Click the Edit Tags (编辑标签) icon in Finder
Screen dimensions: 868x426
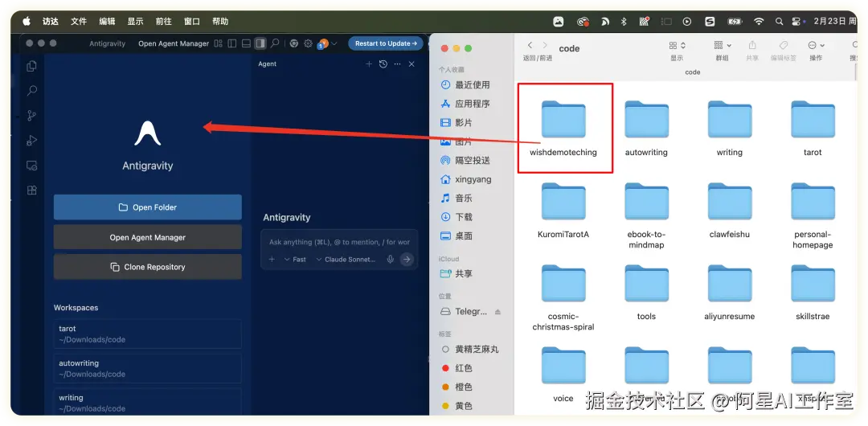click(x=784, y=46)
